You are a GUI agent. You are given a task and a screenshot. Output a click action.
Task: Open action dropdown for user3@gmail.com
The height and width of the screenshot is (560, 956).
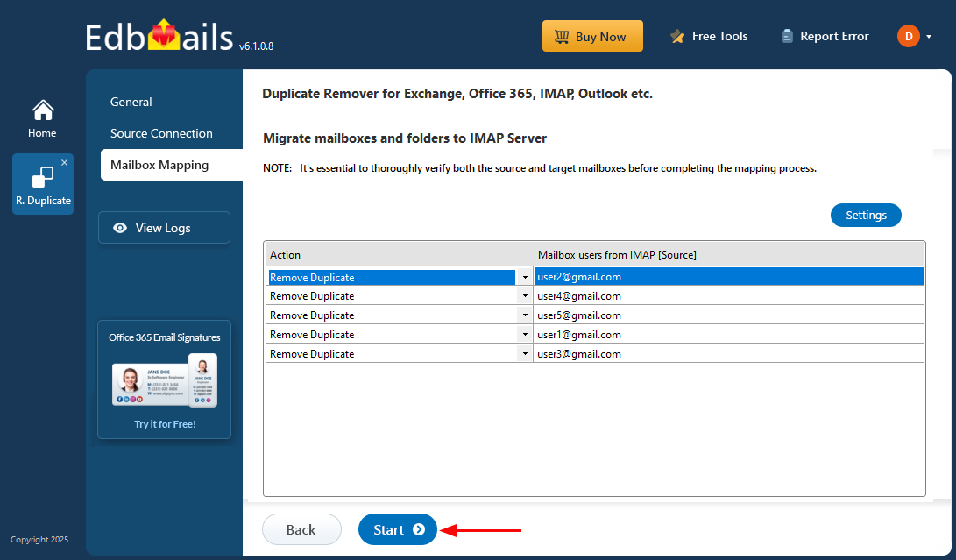point(525,354)
